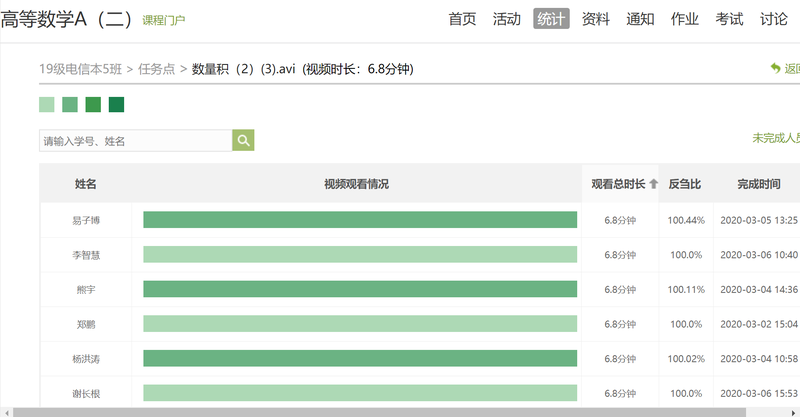800x417 pixels.
Task: Click 6.8分钟 duration in 郑鹏 row
Action: click(x=620, y=325)
